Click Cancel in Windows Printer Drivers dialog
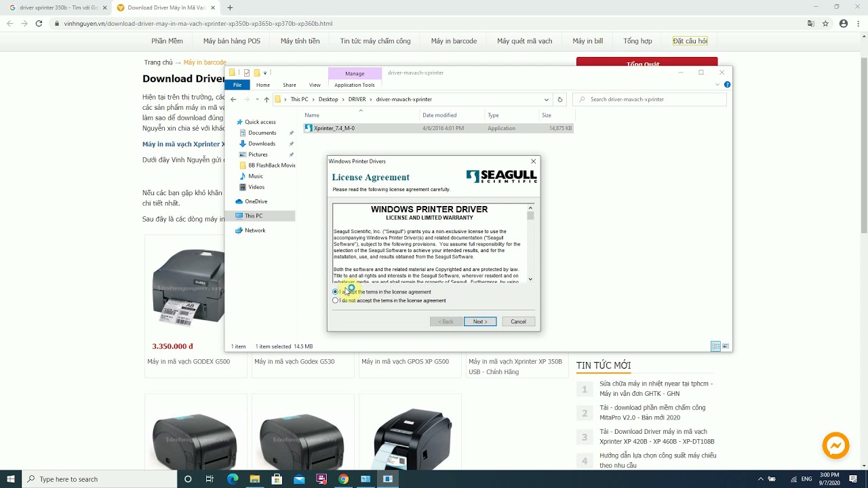 519,321
